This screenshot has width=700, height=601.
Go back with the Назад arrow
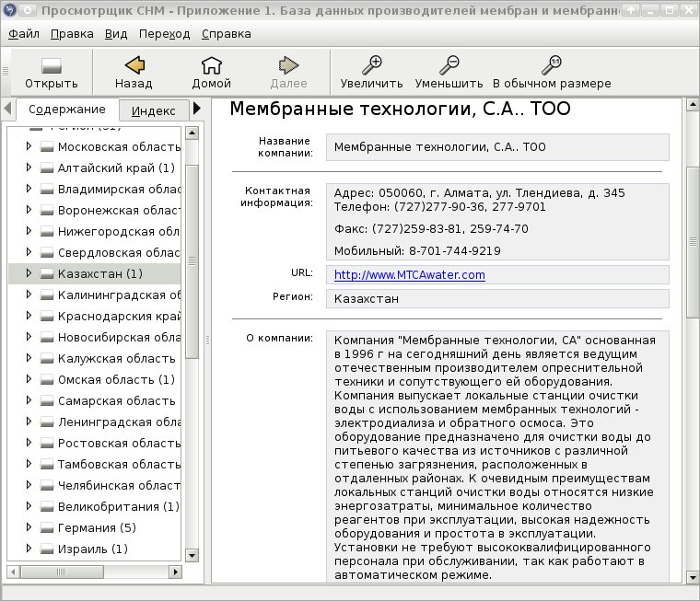(134, 65)
